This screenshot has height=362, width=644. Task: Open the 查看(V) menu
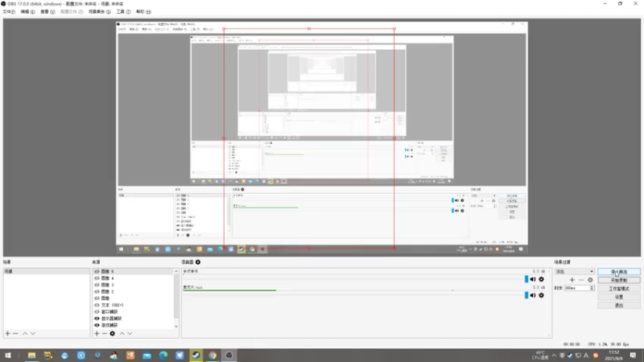(x=47, y=12)
